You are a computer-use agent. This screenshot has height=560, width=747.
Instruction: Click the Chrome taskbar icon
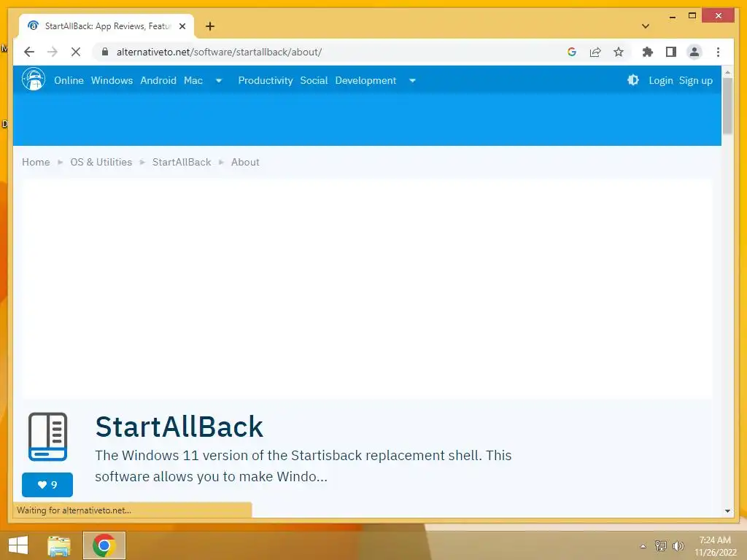pos(104,545)
